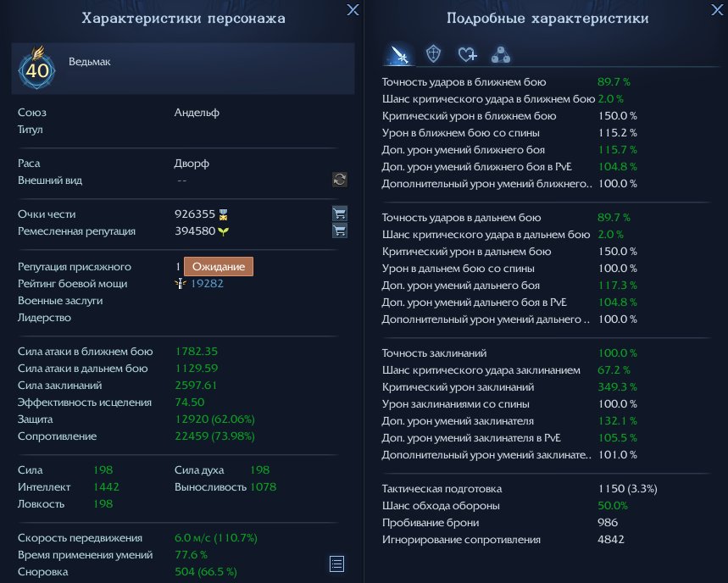Viewport: 728px width, 583px height.
Task: Open the honor points shop cart
Action: [339, 214]
